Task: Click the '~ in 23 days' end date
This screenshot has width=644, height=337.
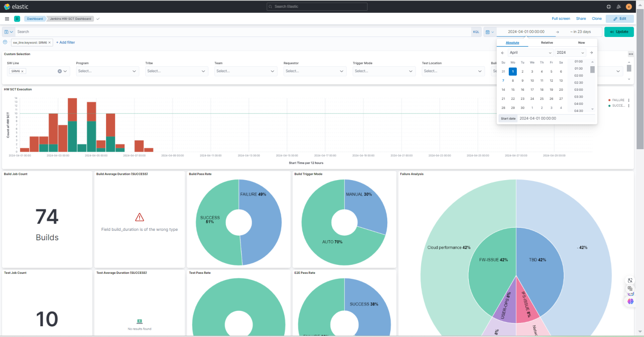Action: pos(580,32)
